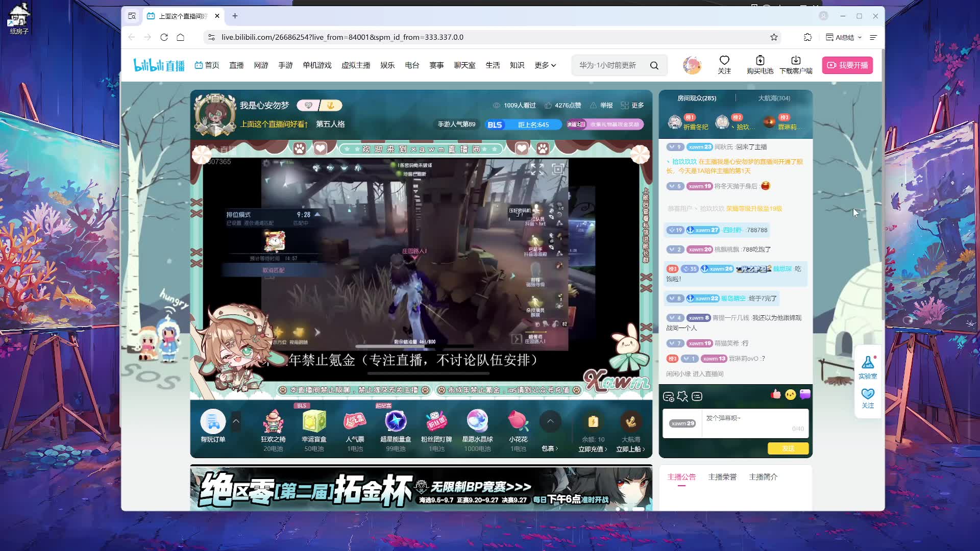Open the 实验室 flask icon on right sidebar
This screenshot has width=980, height=551.
868,363
